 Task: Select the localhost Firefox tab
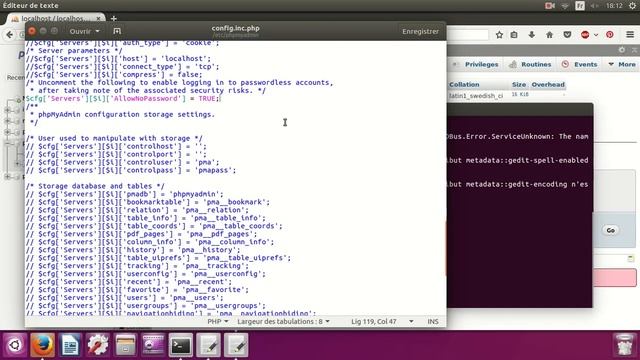tap(56, 18)
